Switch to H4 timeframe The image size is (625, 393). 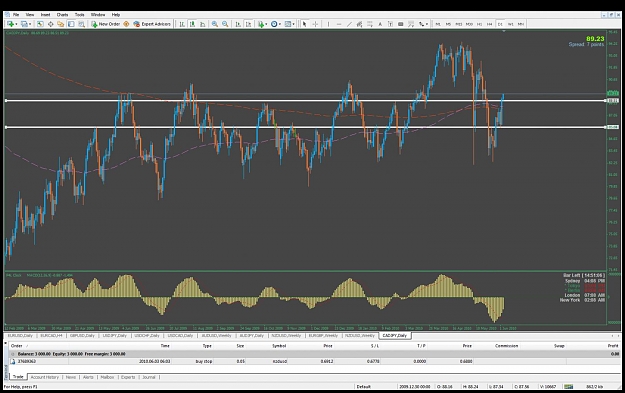(x=489, y=24)
